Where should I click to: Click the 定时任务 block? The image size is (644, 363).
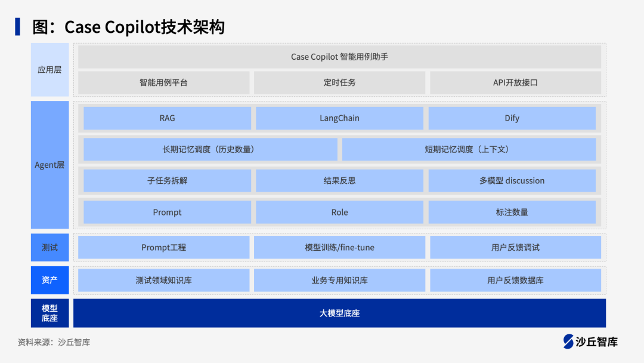[x=339, y=82]
